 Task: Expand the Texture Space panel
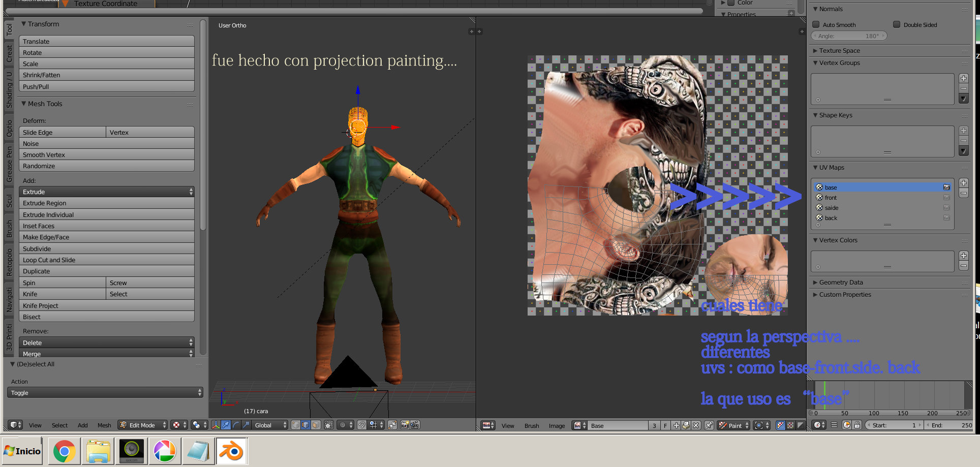[839, 51]
